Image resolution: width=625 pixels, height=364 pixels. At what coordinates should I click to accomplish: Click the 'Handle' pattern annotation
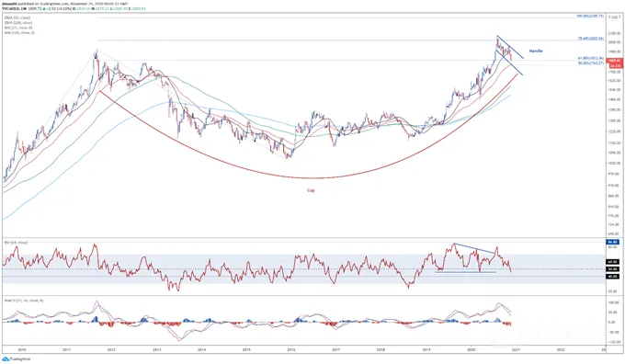536,51
